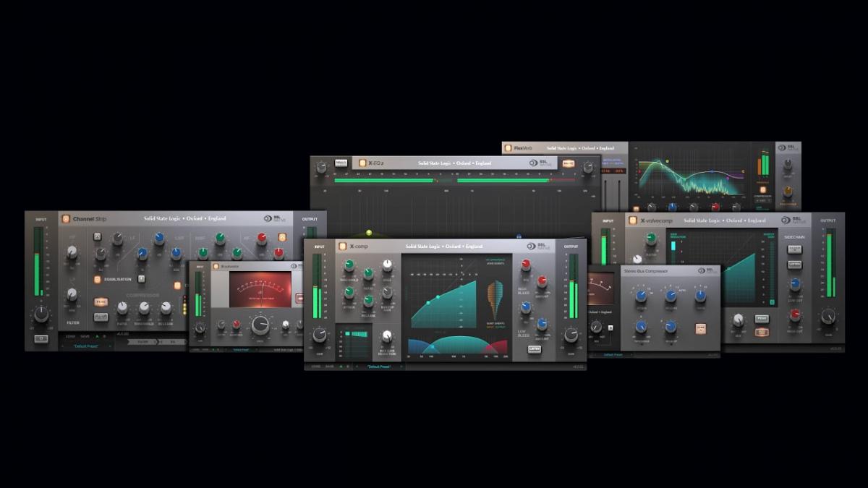Toggle the External sidechain button in X-valvecomp
The image size is (868, 488).
pos(794,249)
